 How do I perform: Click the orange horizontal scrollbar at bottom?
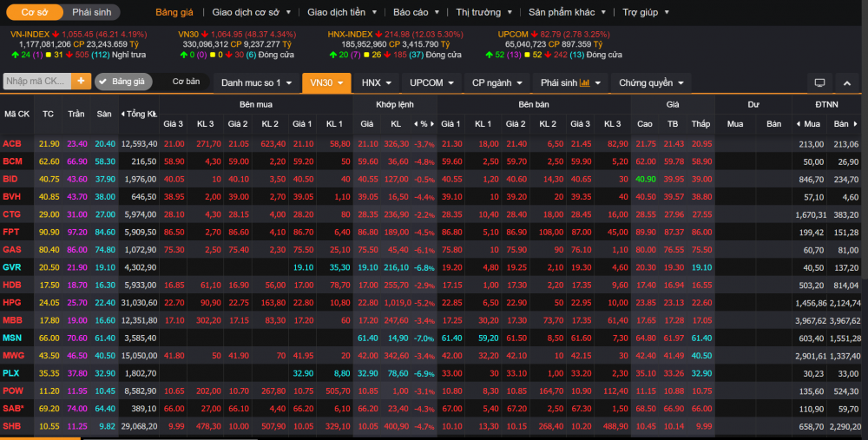[x=40, y=438]
